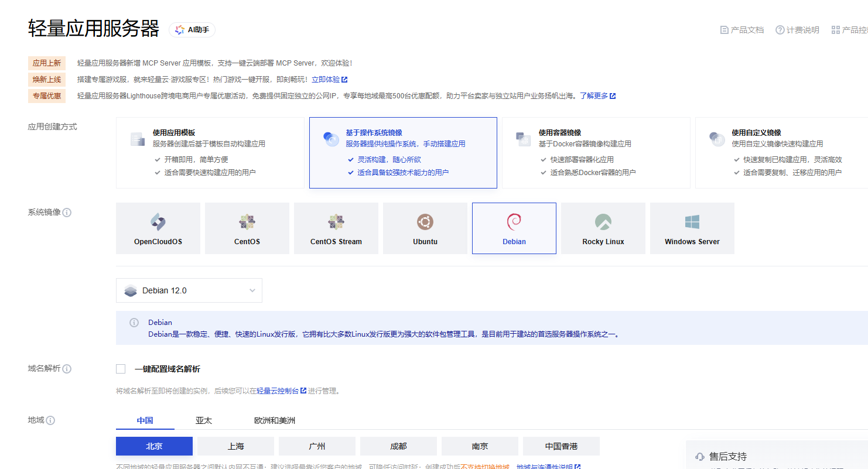Click the 基于操作系统镜像 disc icon

click(x=331, y=139)
